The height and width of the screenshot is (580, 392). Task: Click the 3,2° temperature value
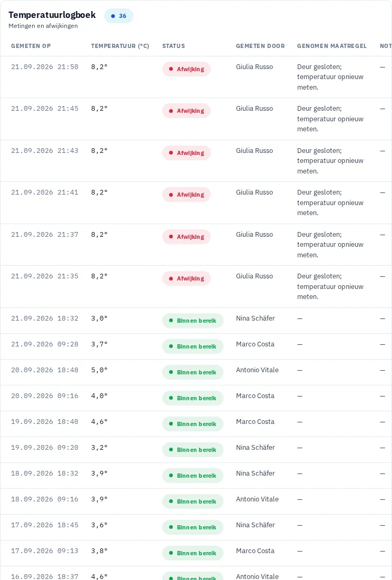click(100, 448)
